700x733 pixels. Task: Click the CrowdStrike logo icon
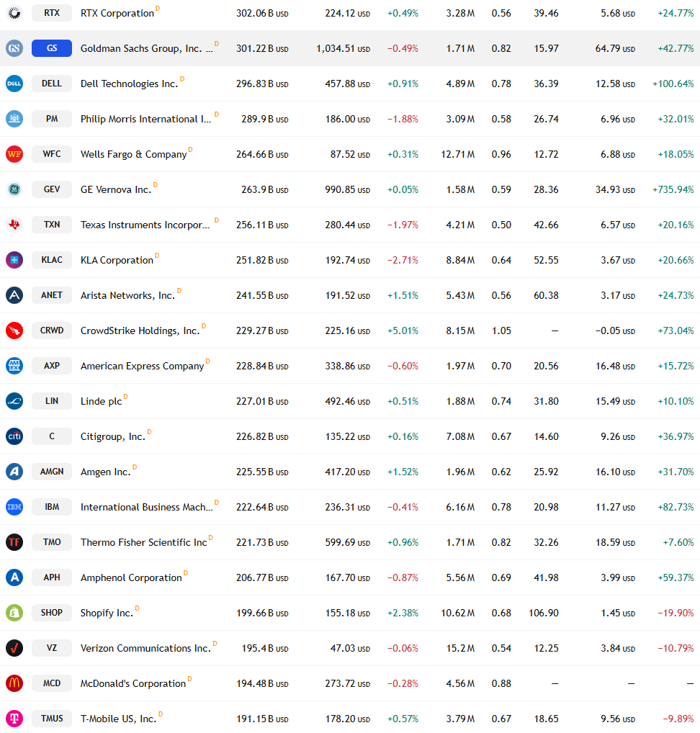tap(14, 330)
